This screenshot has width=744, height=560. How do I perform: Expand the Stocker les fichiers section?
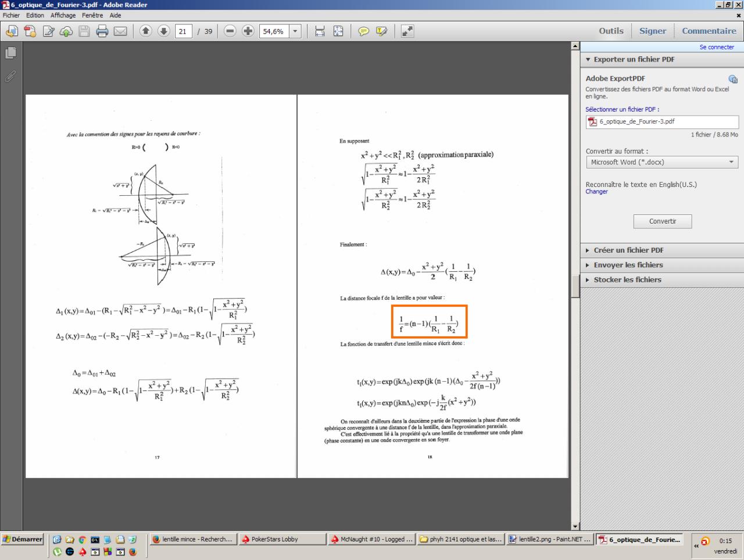coord(627,279)
